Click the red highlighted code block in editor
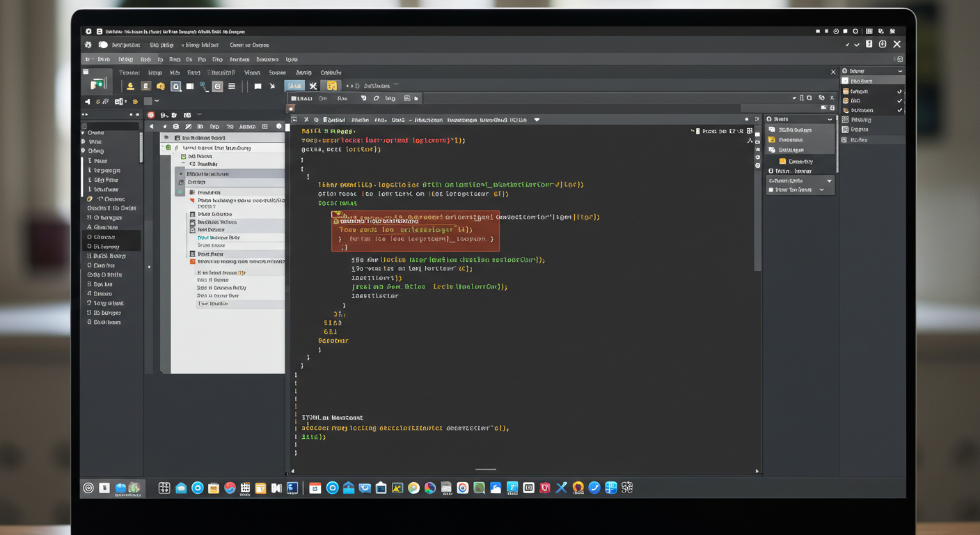Viewport: 980px width, 535px height. [x=416, y=231]
